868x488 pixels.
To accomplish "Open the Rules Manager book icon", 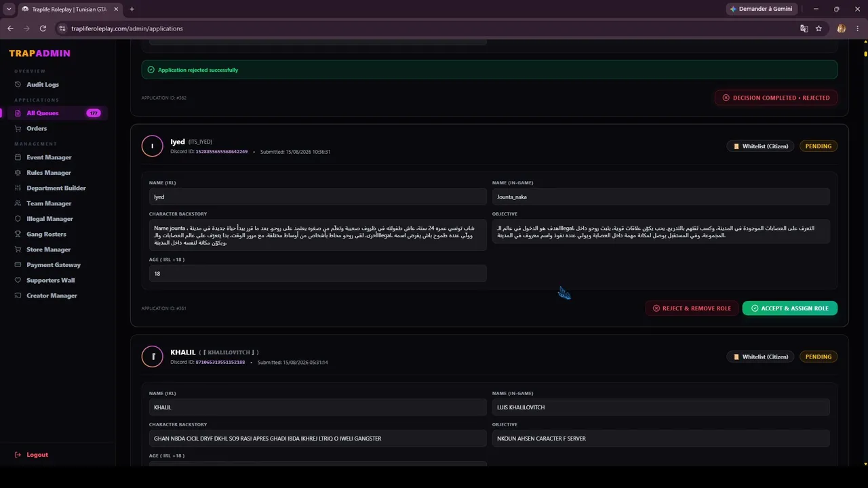I will point(18,173).
